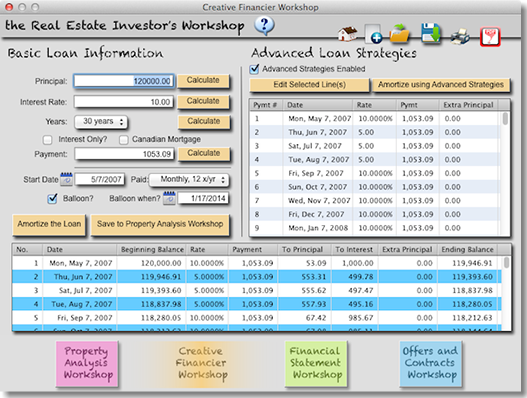The width and height of the screenshot is (527, 398).
Task: Enable the Canadian Mortgage checkbox
Action: (124, 140)
